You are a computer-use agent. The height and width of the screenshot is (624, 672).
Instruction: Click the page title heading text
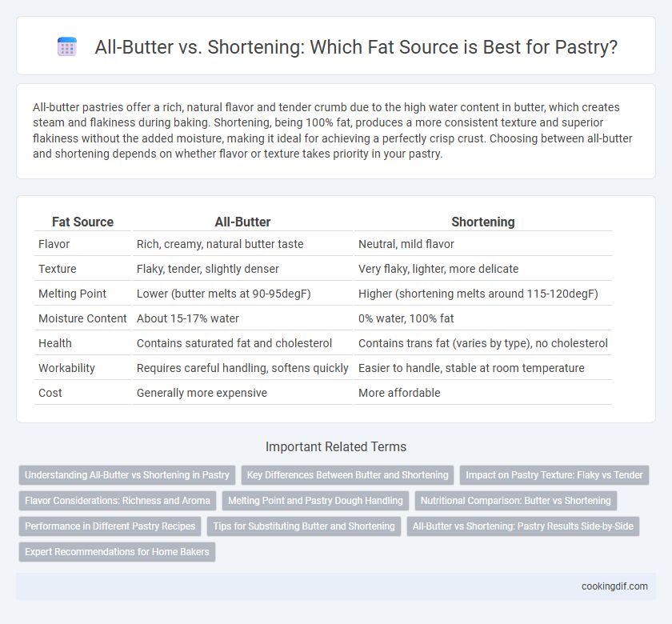click(x=356, y=46)
